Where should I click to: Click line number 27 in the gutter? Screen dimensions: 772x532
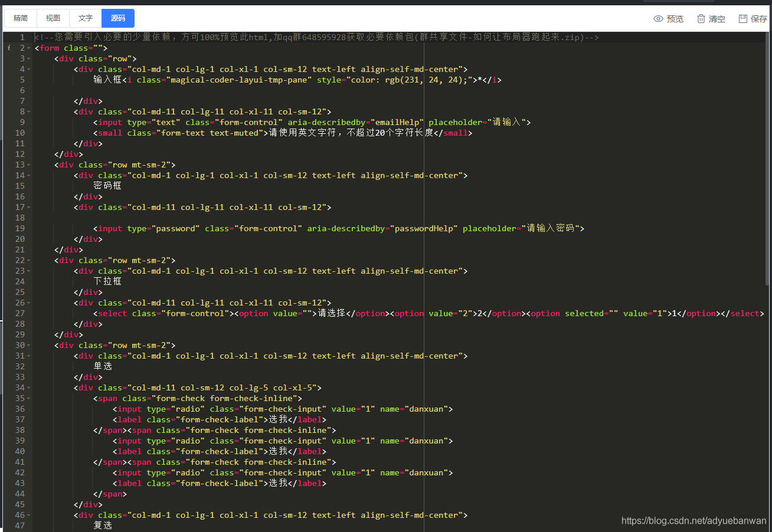[x=20, y=313]
